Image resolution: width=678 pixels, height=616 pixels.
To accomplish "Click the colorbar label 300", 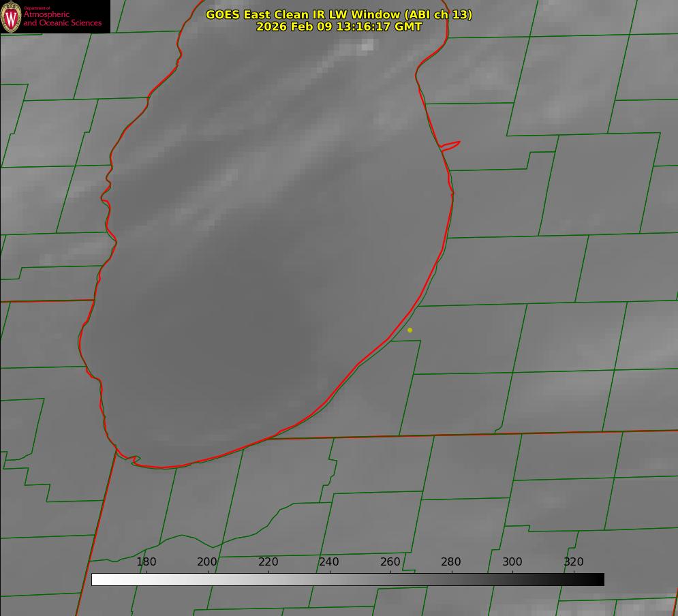I will pyautogui.click(x=512, y=561).
